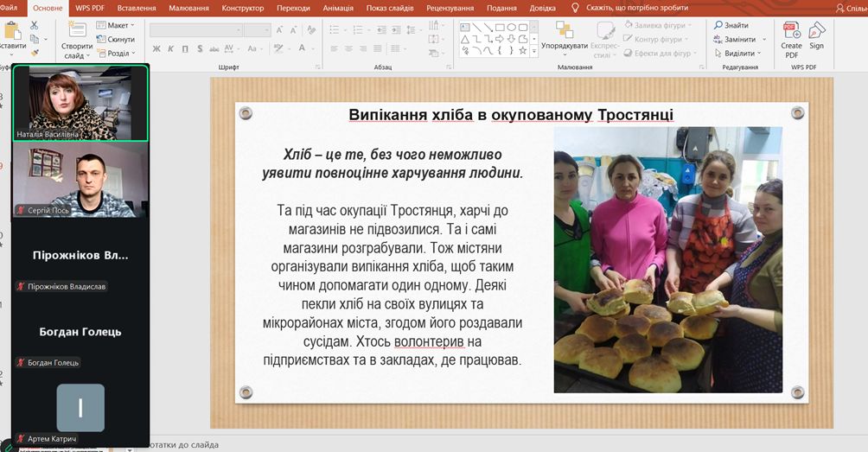The width and height of the screenshot is (868, 452).
Task: Select the rectangle shape in shapes gallery
Action: pyautogui.click(x=500, y=27)
